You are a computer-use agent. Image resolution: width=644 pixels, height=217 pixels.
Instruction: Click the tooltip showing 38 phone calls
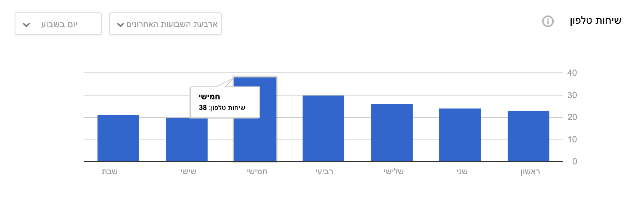click(225, 102)
